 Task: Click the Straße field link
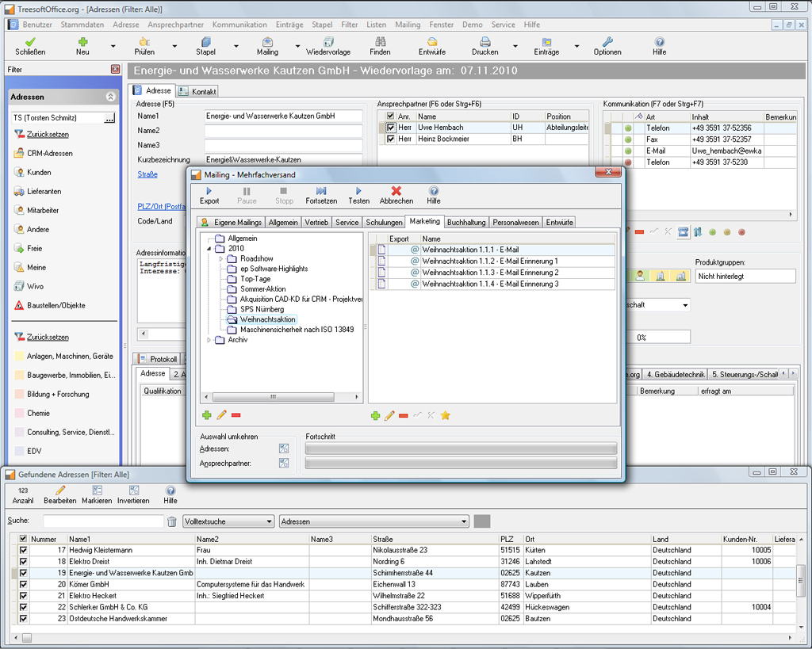coord(147,174)
